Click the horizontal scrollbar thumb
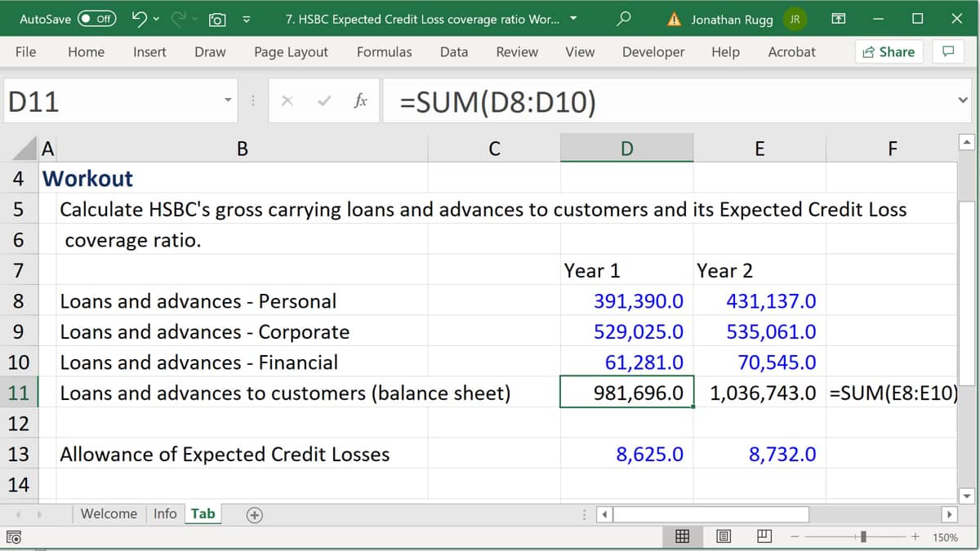 [711, 514]
